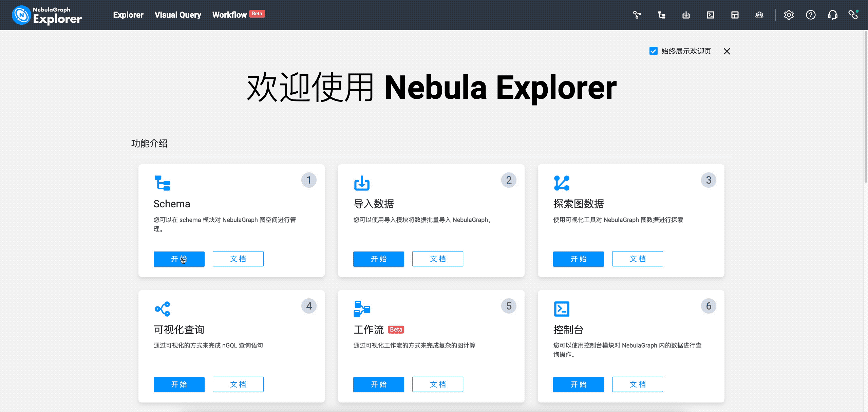Go to the Explorer menu item
This screenshot has height=412, width=868.
tap(128, 15)
